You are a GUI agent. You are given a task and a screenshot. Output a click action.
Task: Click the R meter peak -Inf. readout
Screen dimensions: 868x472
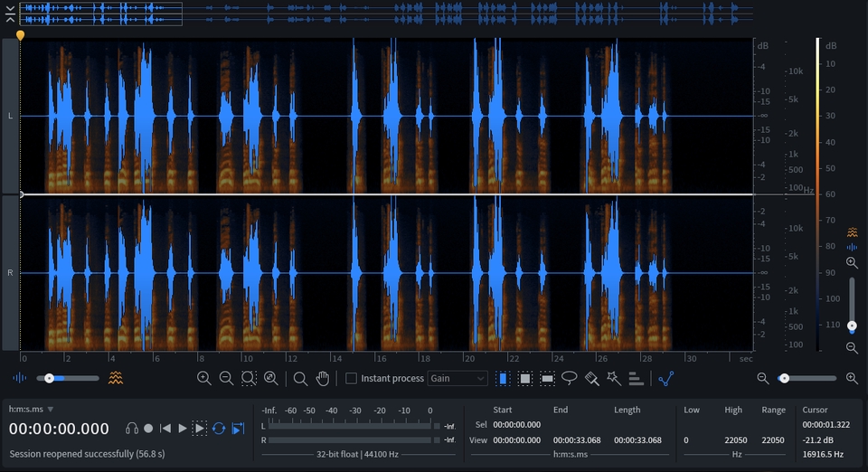point(449,440)
